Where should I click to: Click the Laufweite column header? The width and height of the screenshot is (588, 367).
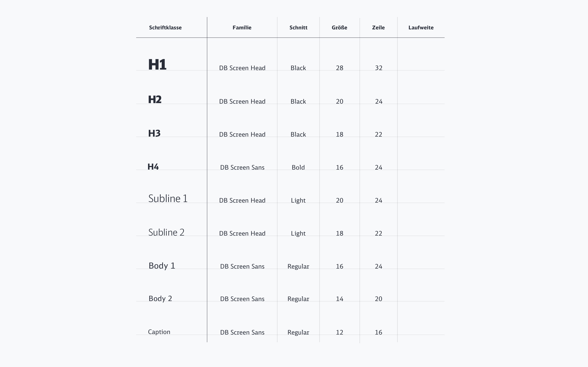click(421, 28)
